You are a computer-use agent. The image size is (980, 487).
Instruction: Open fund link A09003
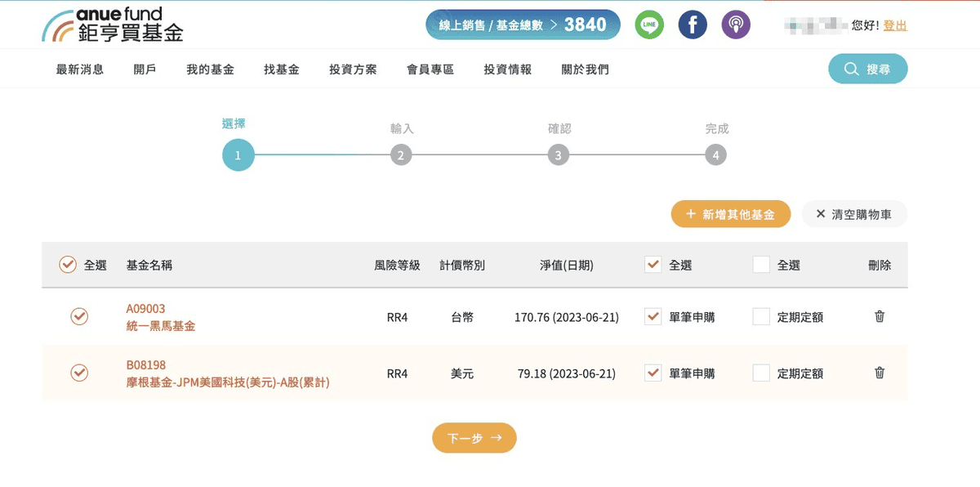[x=145, y=308]
